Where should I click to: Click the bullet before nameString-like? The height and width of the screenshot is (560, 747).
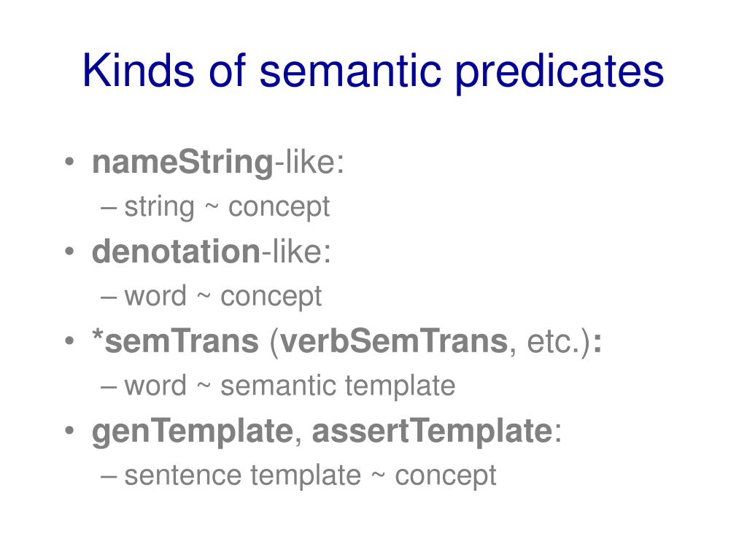click(x=69, y=162)
